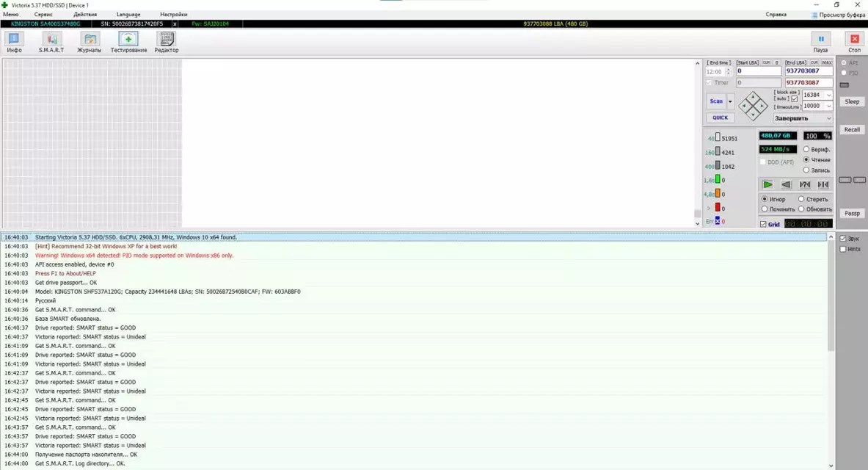
Task: Switch to the Тестирование panel
Action: [128, 42]
